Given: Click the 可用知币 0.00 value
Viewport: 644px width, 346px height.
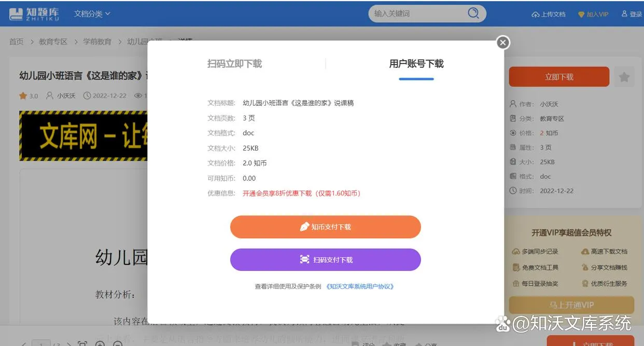Looking at the screenshot, I should coord(249,178).
